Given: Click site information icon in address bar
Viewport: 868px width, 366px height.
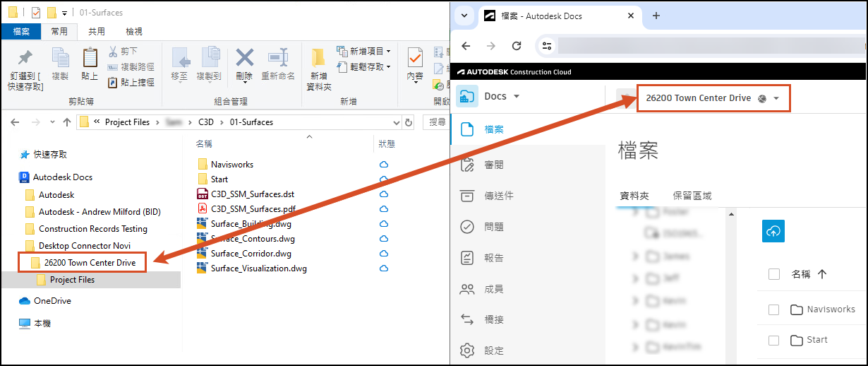Looking at the screenshot, I should pyautogui.click(x=547, y=46).
